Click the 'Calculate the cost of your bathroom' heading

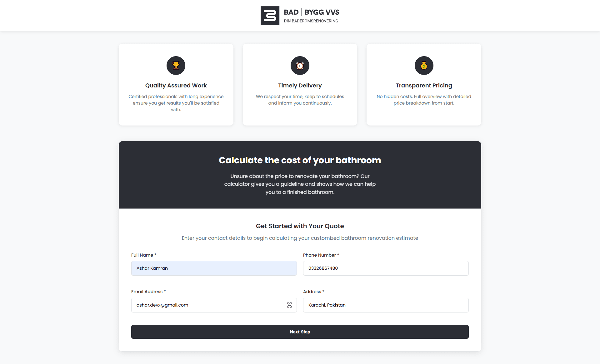[300, 160]
